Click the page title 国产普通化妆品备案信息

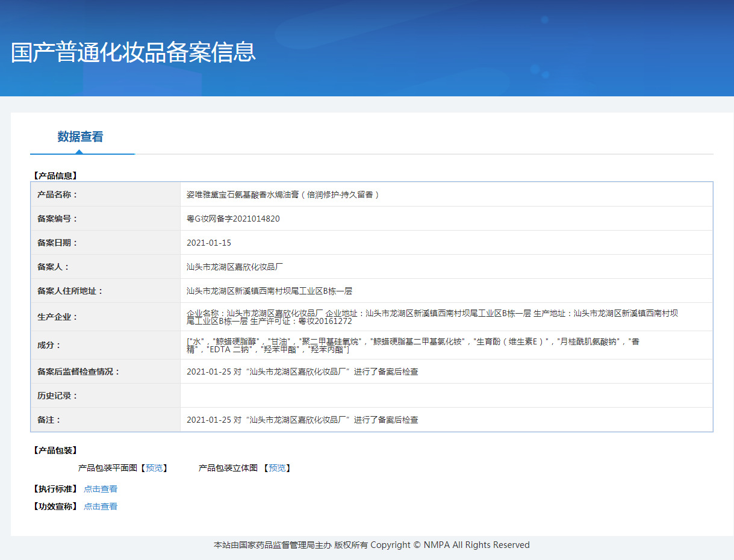click(134, 52)
